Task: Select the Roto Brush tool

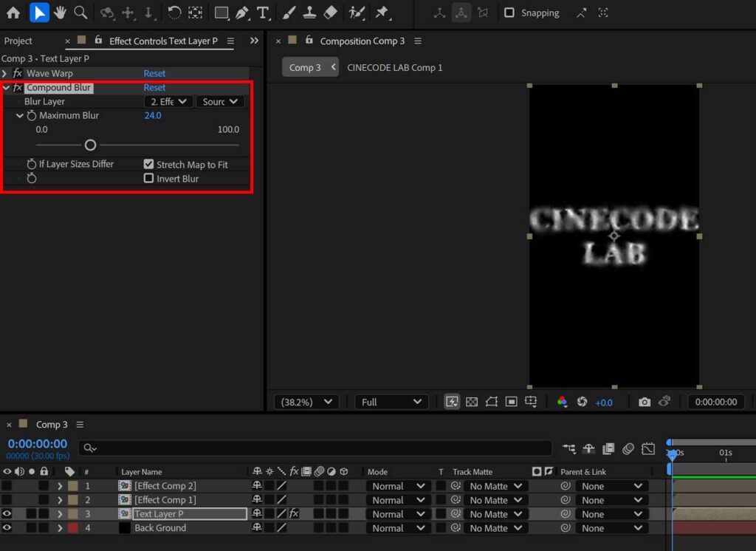Action: [x=357, y=13]
